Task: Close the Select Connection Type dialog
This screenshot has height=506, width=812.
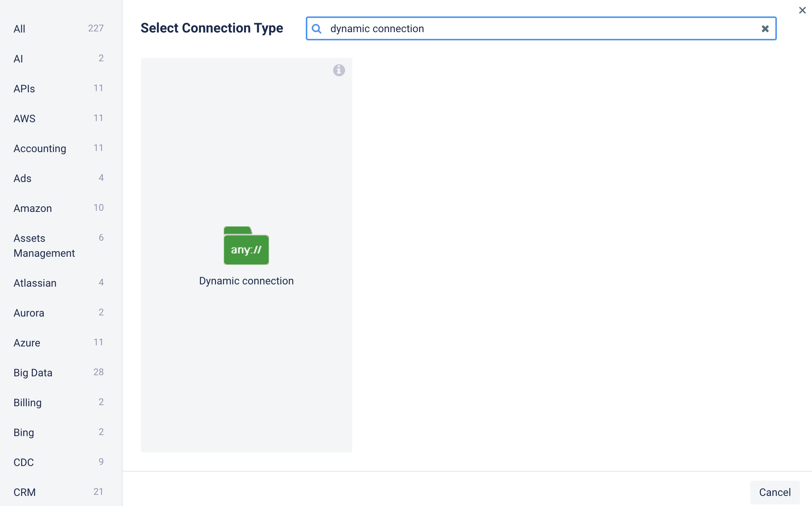Action: coord(802,10)
